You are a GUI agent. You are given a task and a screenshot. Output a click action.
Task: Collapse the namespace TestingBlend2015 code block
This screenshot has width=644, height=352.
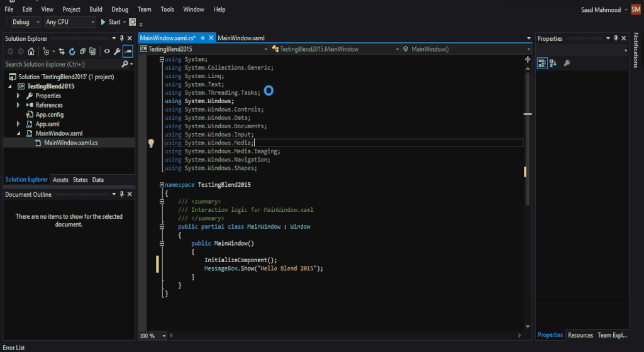(162, 185)
